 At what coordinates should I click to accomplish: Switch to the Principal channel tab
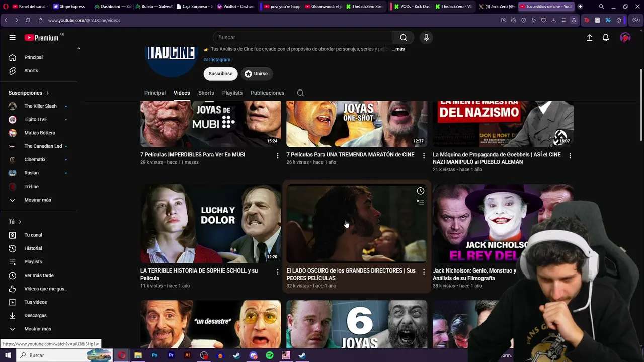point(155,93)
